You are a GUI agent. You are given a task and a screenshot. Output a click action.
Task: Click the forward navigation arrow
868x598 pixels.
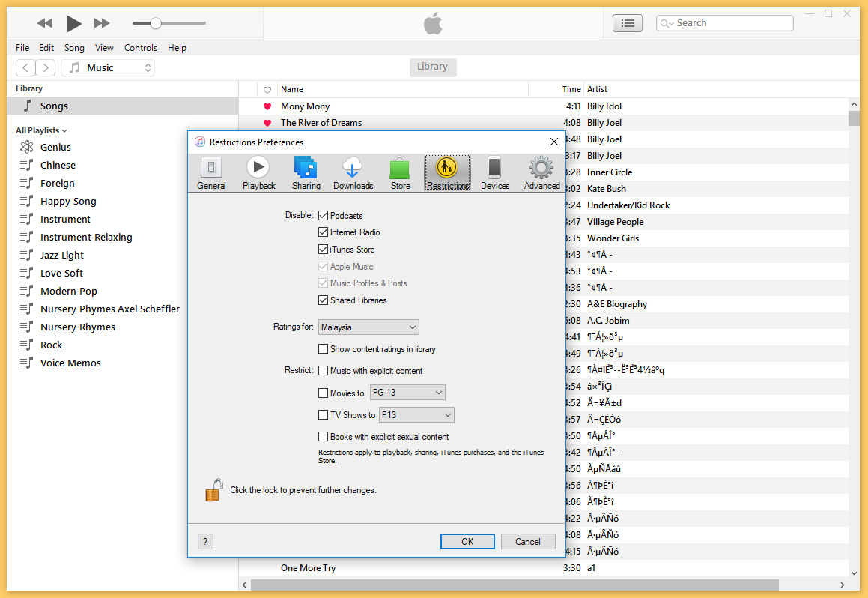click(46, 67)
